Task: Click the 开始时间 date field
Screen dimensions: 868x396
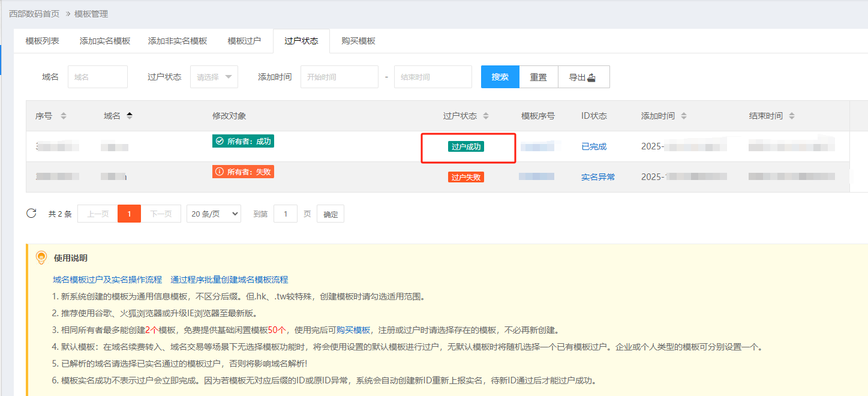Action: [340, 77]
